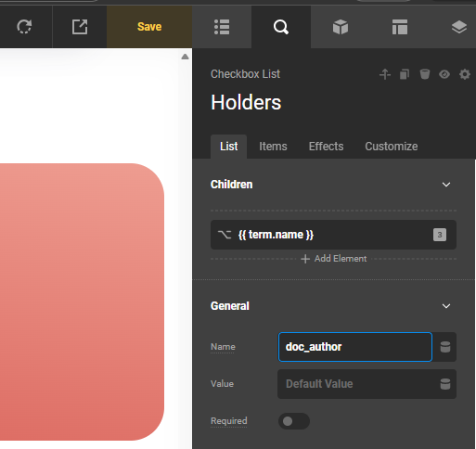Switch to the Customize tab

pyautogui.click(x=392, y=147)
